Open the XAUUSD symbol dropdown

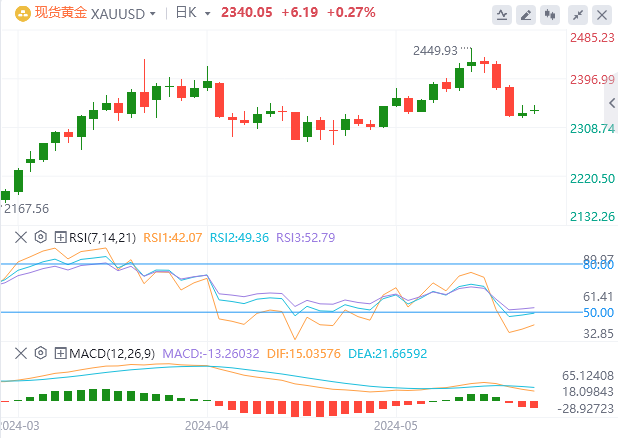click(x=153, y=14)
